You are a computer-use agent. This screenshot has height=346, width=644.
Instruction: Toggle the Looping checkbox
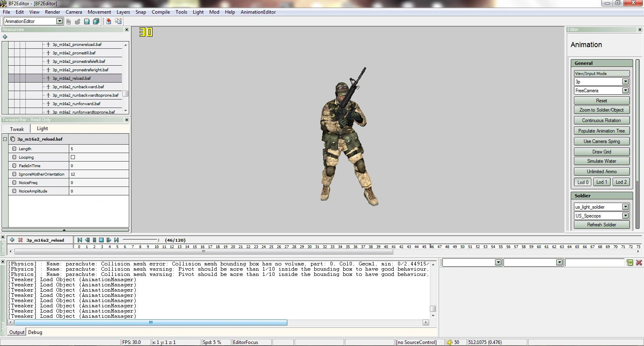point(73,157)
